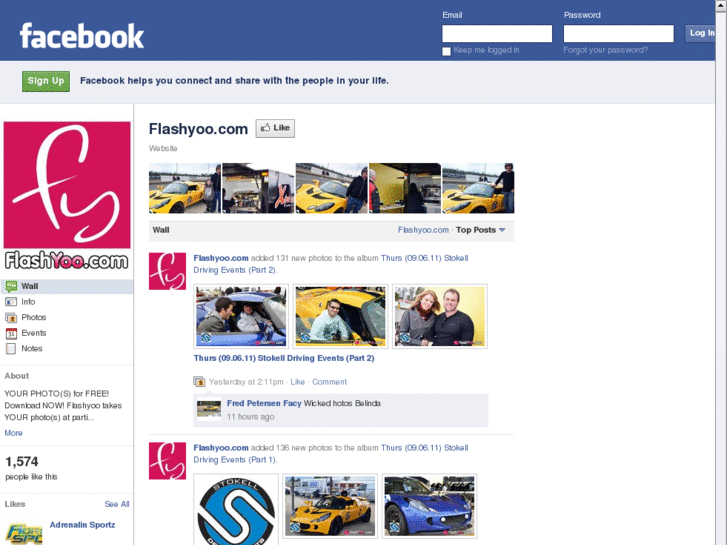Toggle Keep me logged in checkbox

coord(446,51)
